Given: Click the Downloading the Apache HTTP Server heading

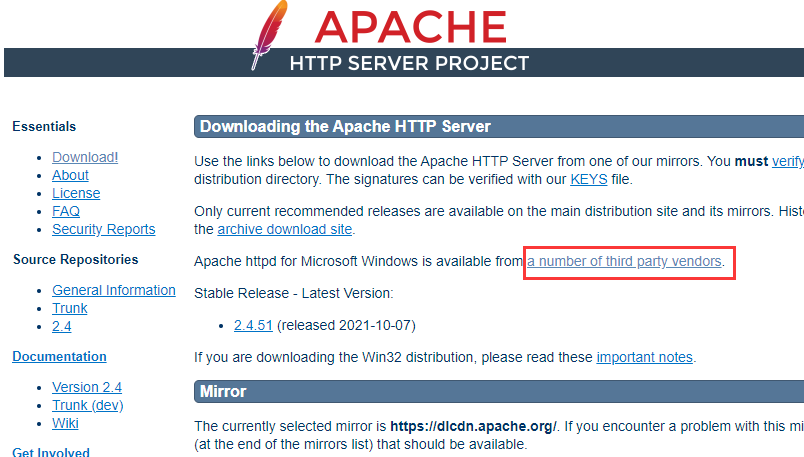Looking at the screenshot, I should [x=345, y=127].
